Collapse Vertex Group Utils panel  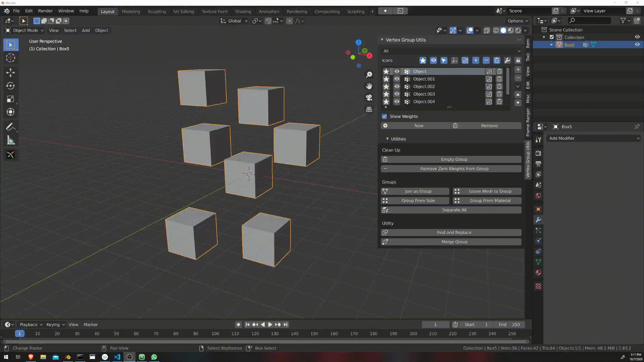pyautogui.click(x=382, y=40)
